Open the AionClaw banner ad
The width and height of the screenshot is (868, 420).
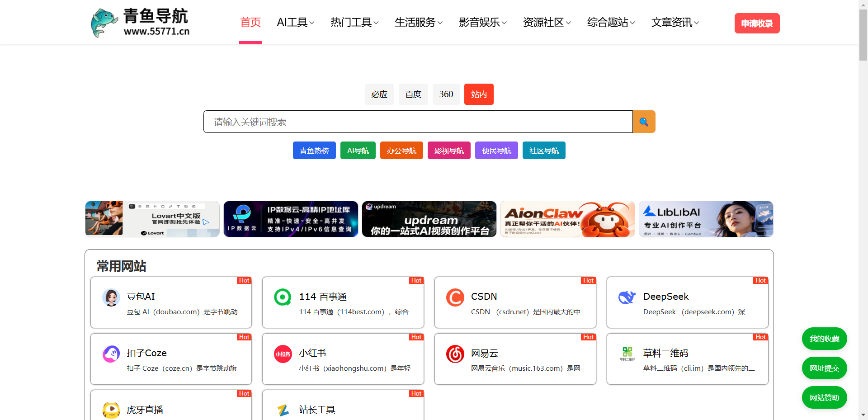click(x=567, y=219)
